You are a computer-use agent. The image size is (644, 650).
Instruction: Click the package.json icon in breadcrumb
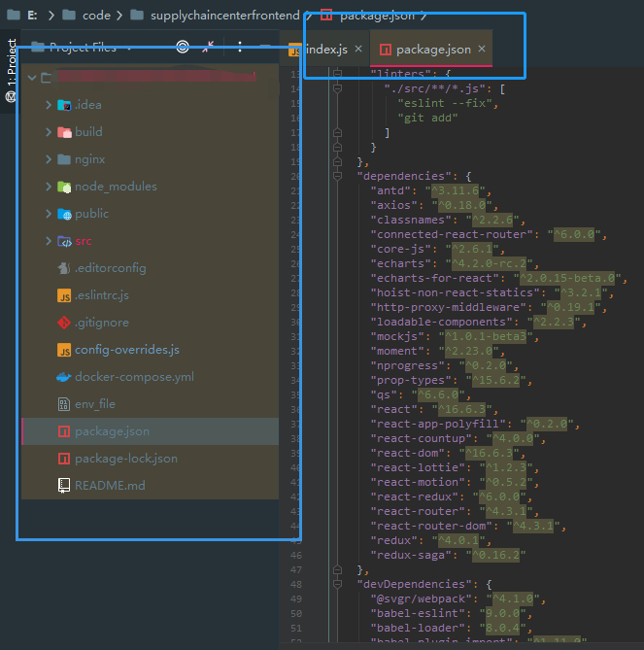tap(326, 16)
